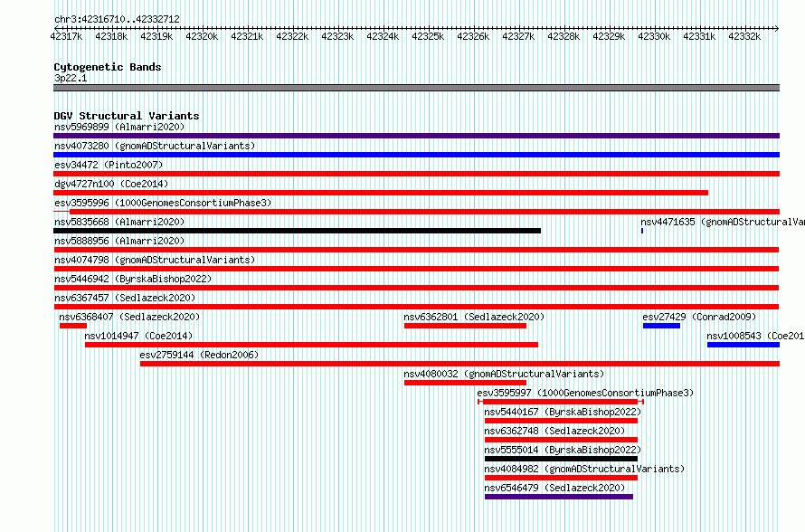Click the short red nsv6368407 bar

(x=73, y=326)
